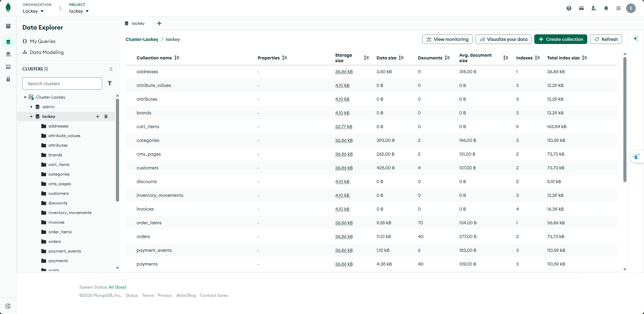Click the MongoDB leaf logo
Image resolution: width=644 pixels, height=314 pixels.
click(8, 8)
